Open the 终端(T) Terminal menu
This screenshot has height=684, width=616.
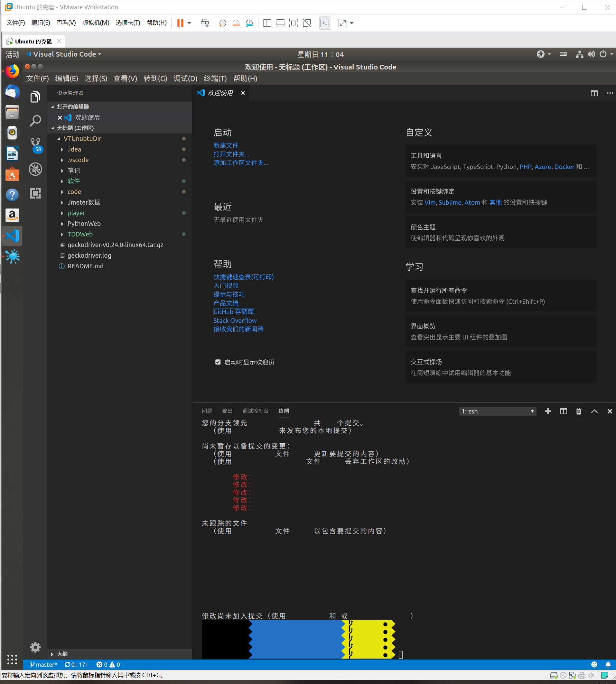click(x=215, y=79)
